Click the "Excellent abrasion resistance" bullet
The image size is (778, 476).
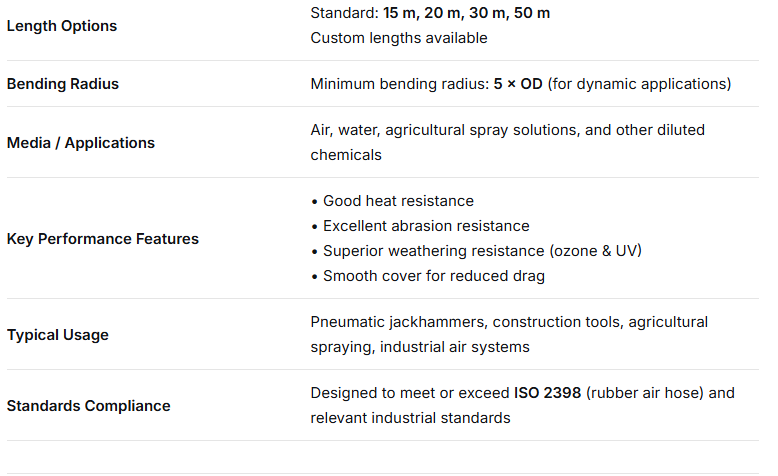426,226
